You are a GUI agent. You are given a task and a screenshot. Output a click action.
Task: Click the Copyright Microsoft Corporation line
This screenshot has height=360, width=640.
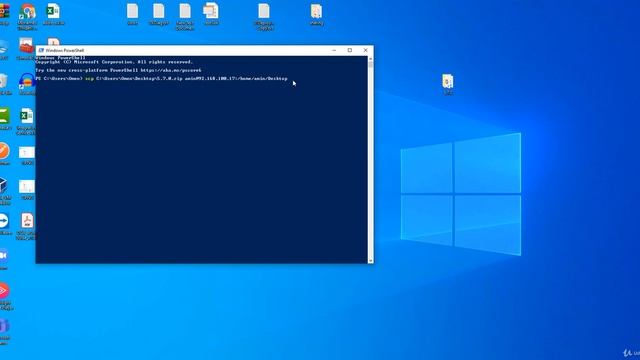click(114, 62)
